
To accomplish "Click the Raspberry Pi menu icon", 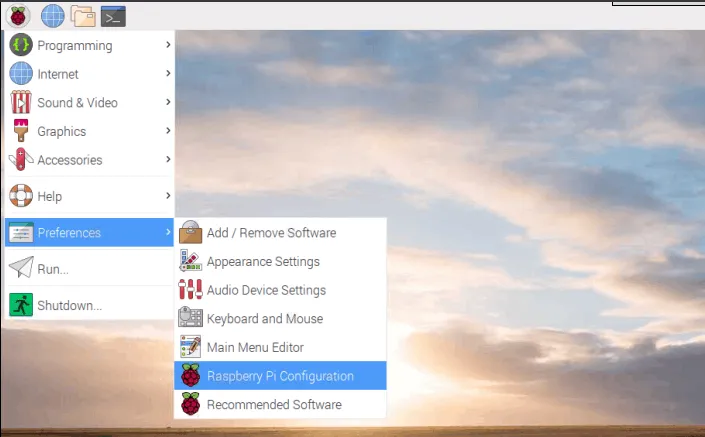I will click(x=19, y=15).
